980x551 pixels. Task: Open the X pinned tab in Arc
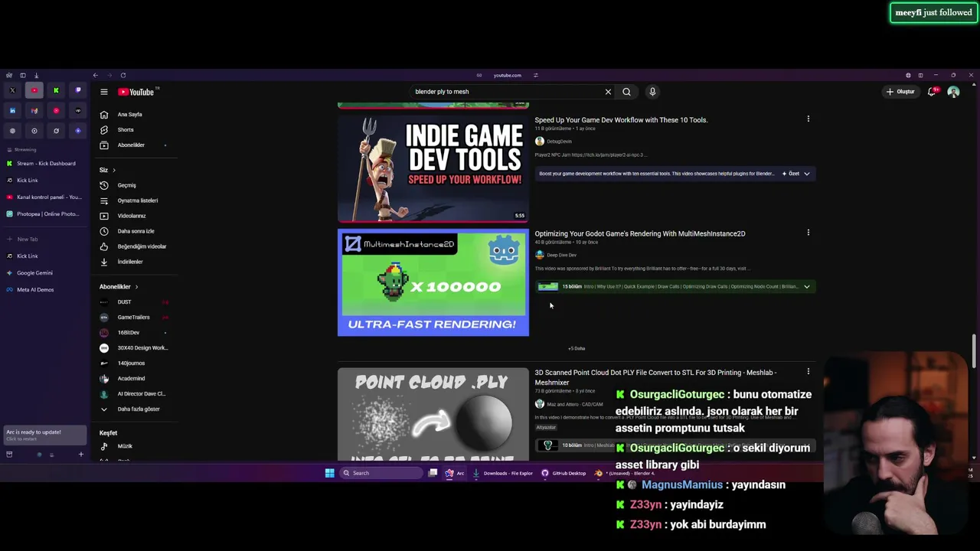click(12, 90)
